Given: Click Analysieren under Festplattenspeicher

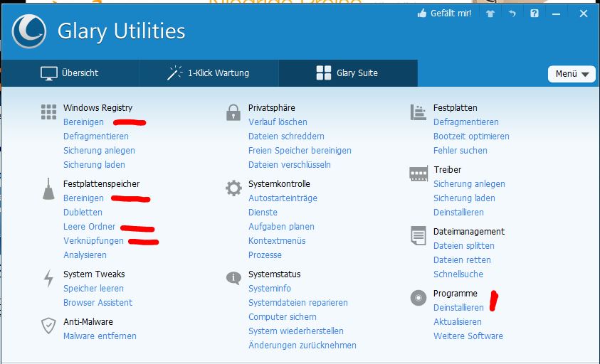Looking at the screenshot, I should pyautogui.click(x=85, y=255).
